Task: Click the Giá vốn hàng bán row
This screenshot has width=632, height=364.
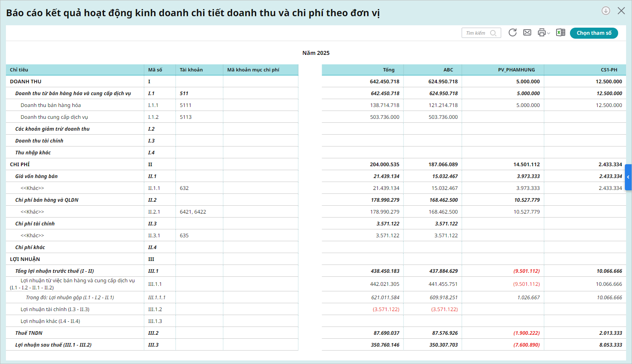Action: coord(36,176)
